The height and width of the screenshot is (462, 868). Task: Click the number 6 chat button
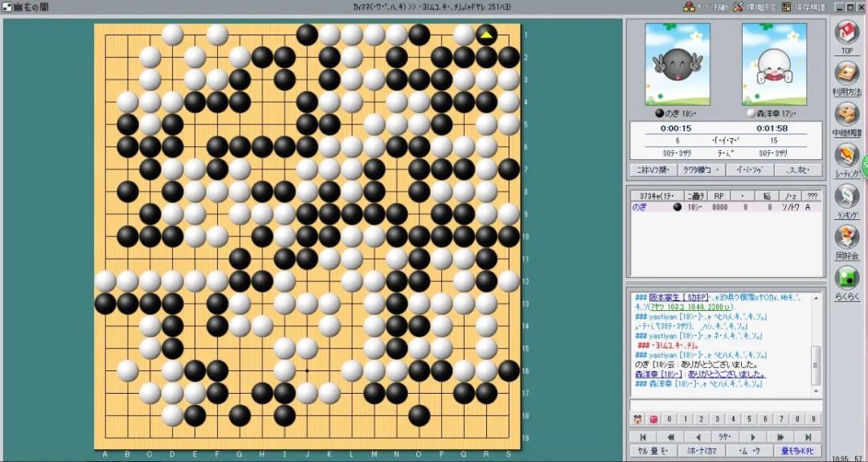click(x=766, y=419)
